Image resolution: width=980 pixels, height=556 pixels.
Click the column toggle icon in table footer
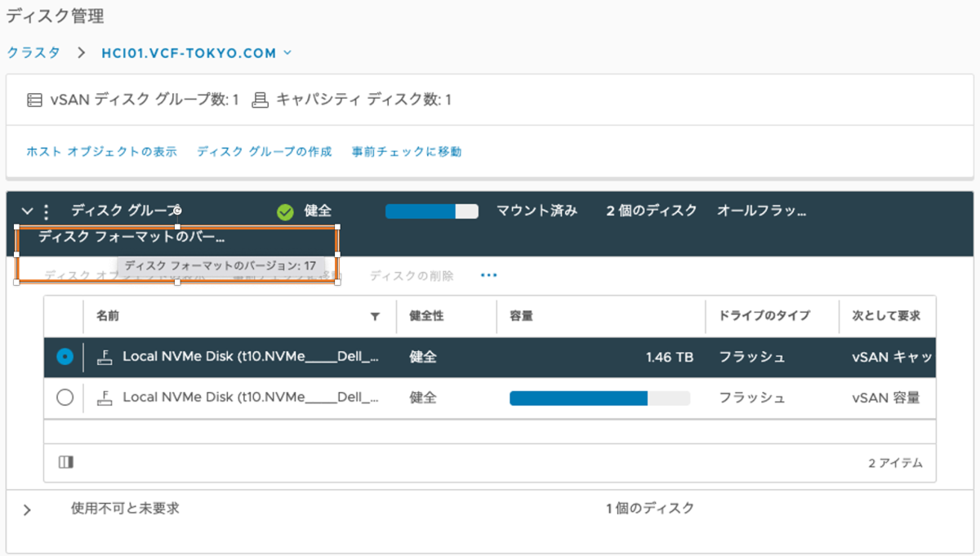click(x=66, y=462)
